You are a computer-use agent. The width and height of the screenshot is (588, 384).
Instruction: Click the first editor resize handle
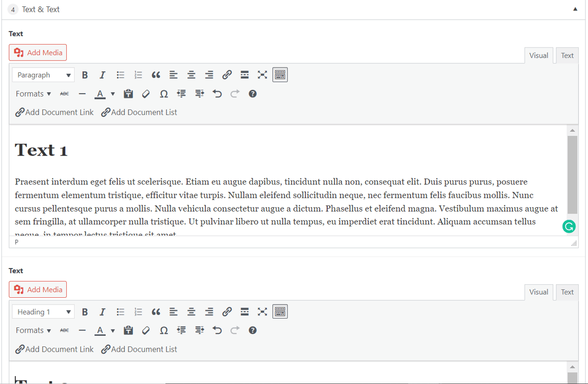(574, 243)
